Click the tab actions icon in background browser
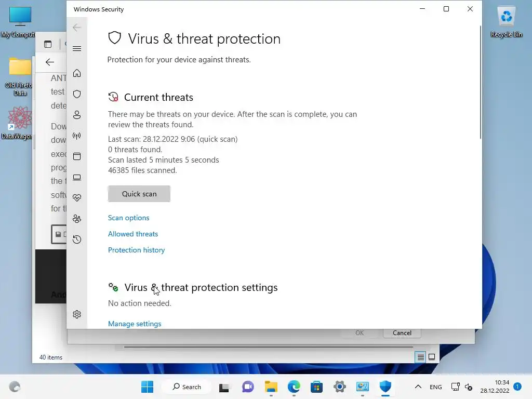The image size is (532, 399). (x=48, y=44)
